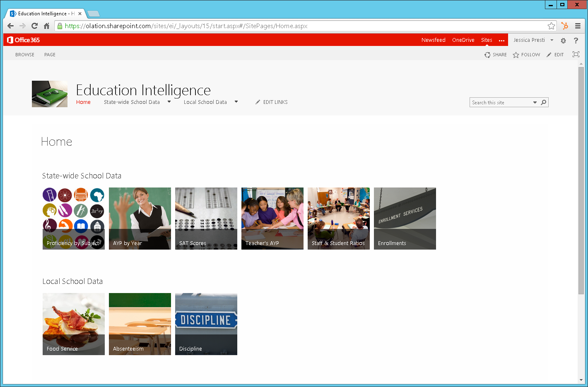Click the orange extension icon beside the star

tap(564, 26)
